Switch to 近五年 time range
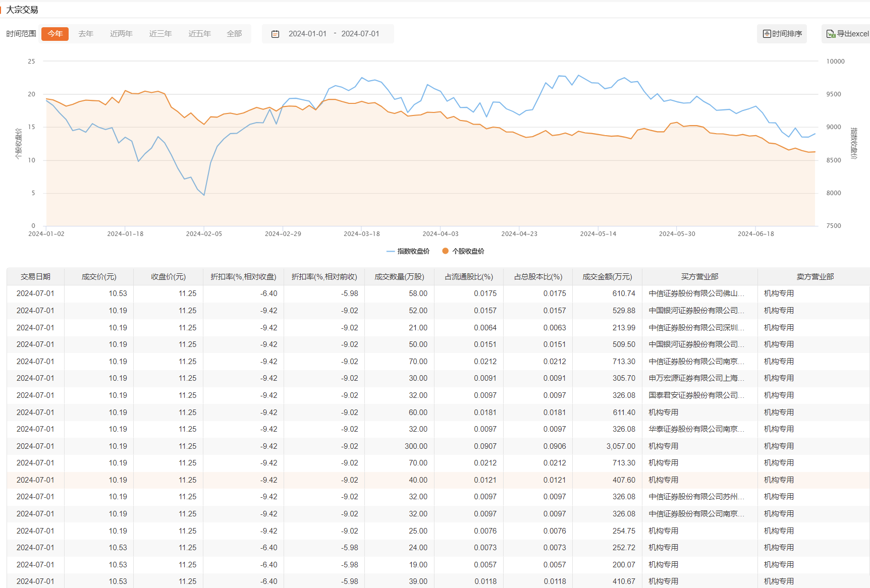Image resolution: width=870 pixels, height=588 pixels. [199, 34]
